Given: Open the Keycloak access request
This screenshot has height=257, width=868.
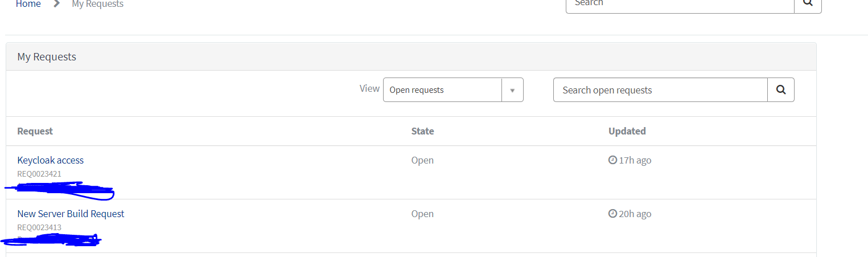Looking at the screenshot, I should 51,160.
